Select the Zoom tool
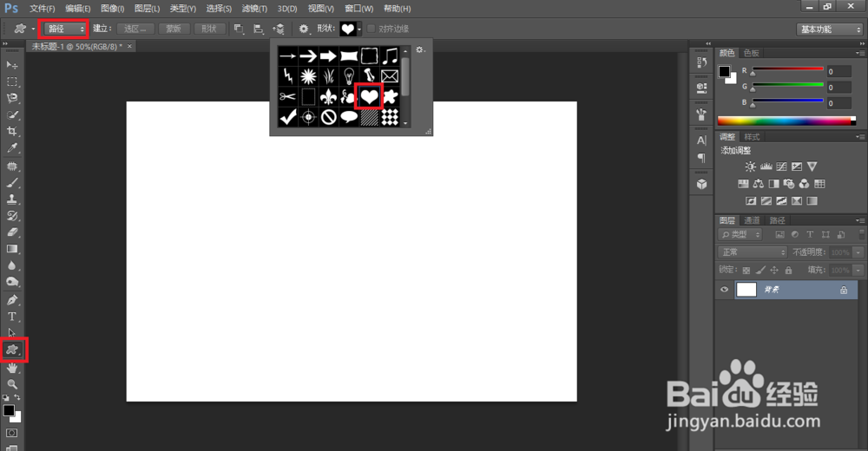 pos(11,384)
